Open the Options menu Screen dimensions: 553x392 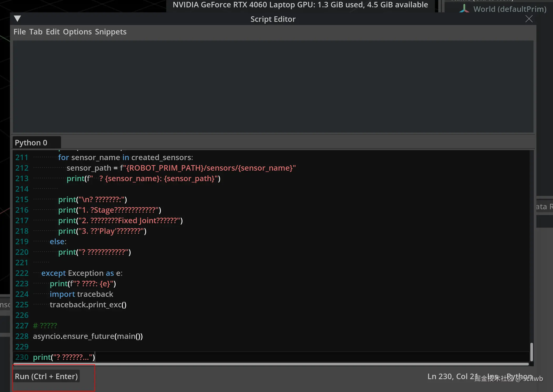pyautogui.click(x=77, y=32)
